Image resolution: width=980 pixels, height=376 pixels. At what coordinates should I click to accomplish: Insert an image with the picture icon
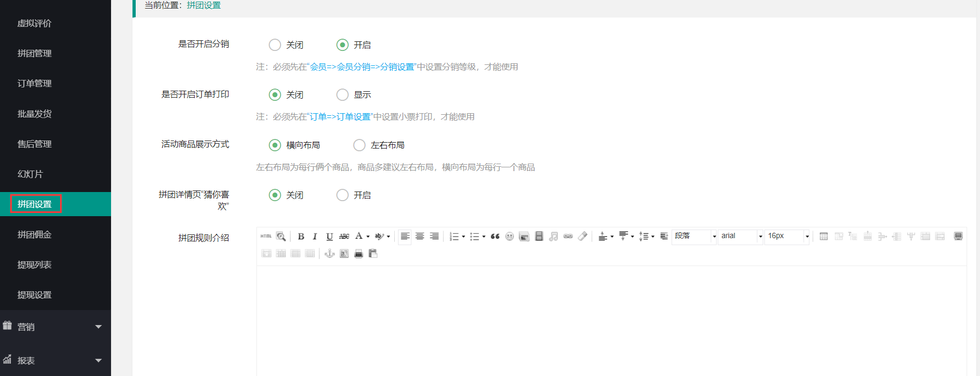[x=524, y=237]
